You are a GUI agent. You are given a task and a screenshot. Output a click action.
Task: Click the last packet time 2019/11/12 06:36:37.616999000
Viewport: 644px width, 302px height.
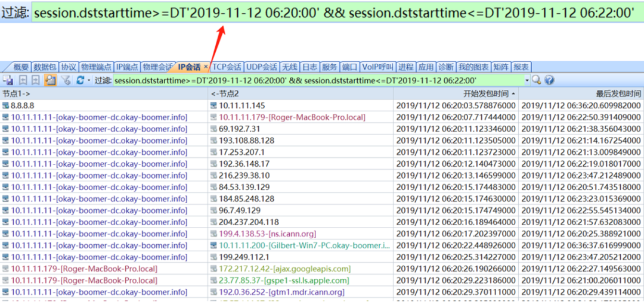tap(581, 245)
